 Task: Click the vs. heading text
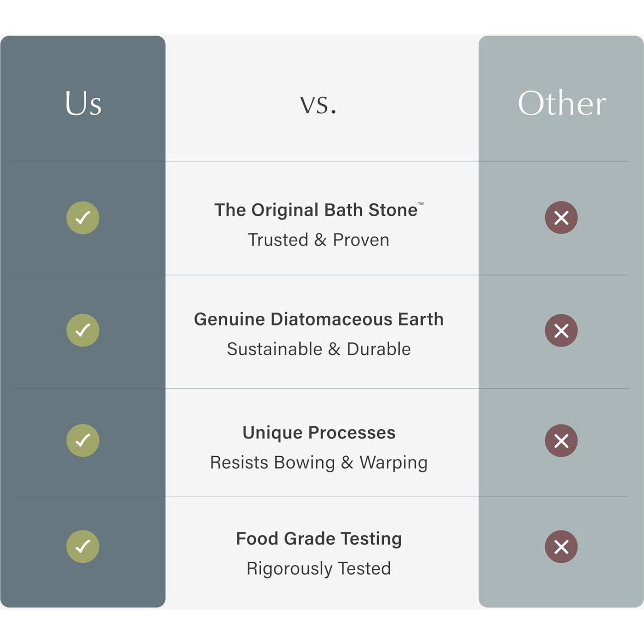click(318, 105)
